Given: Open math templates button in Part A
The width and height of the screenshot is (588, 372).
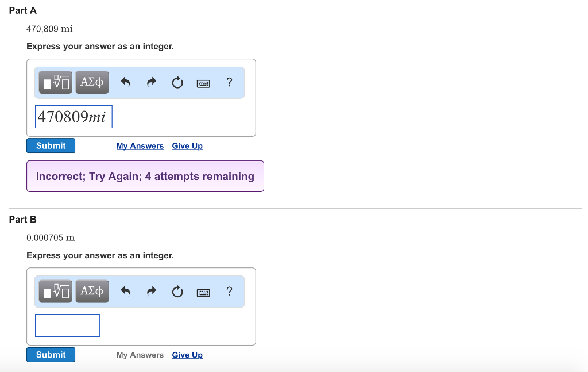Looking at the screenshot, I should 56,83.
